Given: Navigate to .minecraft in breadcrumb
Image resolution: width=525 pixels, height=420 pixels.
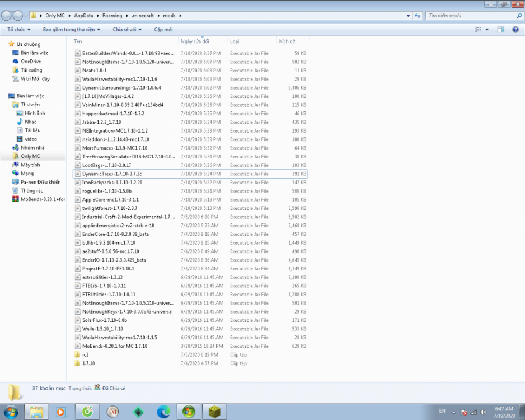Looking at the screenshot, I should coord(143,16).
